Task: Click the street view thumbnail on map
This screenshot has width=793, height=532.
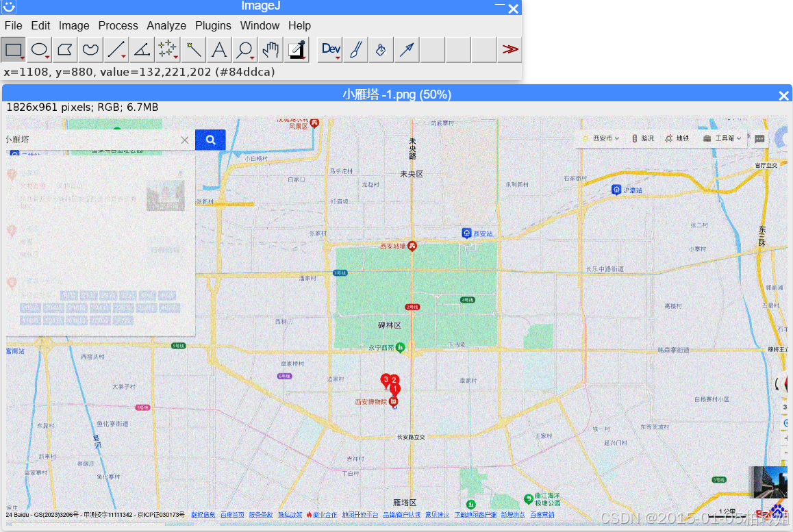Action: tap(768, 482)
